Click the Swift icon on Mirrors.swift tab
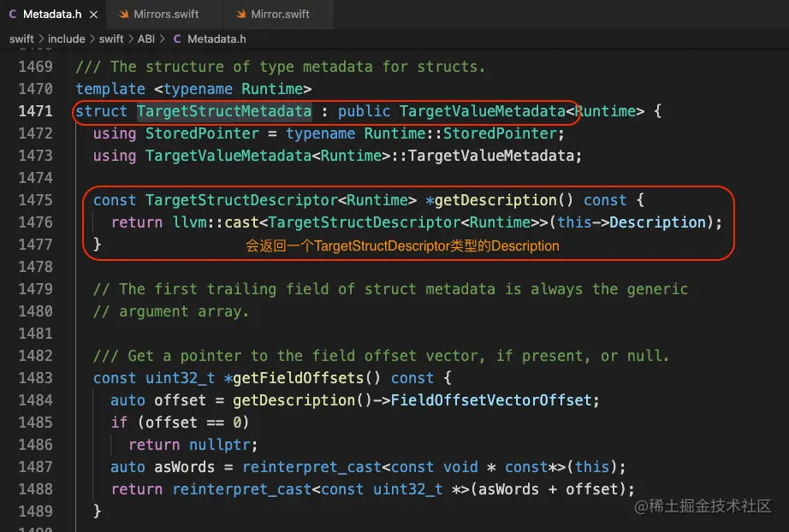 point(123,14)
